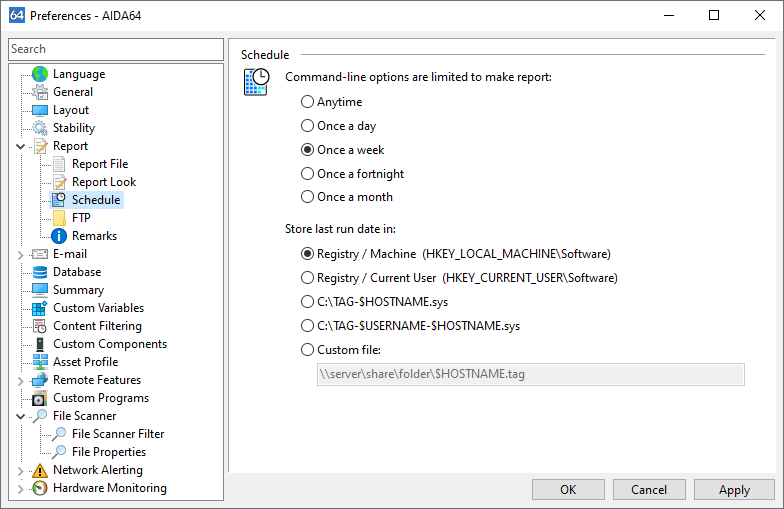Choose Registry / Machine storage option

pyautogui.click(x=456, y=254)
